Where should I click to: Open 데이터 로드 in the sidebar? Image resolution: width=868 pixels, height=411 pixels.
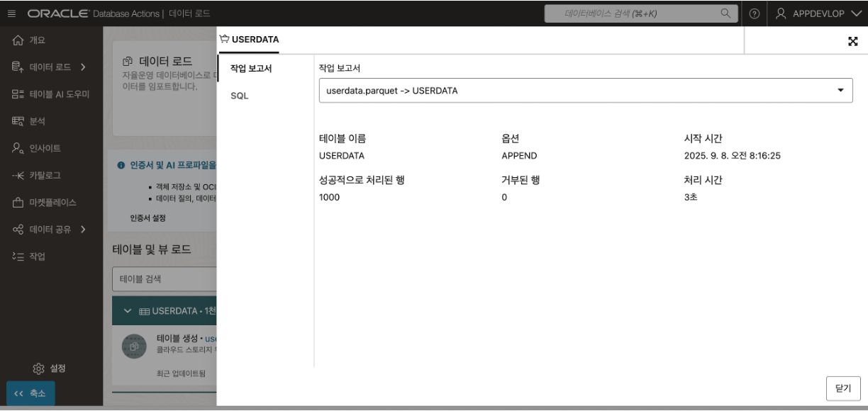point(51,67)
